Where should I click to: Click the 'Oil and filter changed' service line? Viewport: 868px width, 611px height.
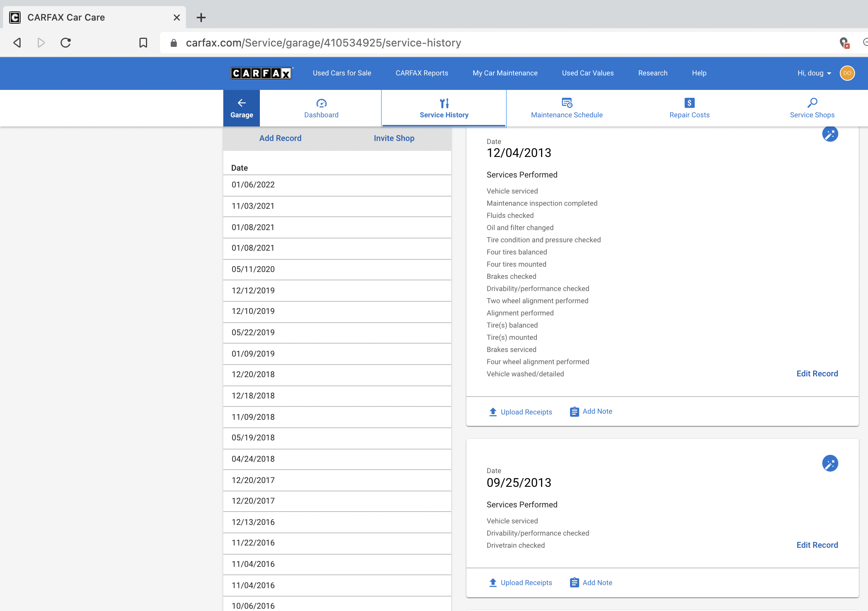[x=520, y=228]
